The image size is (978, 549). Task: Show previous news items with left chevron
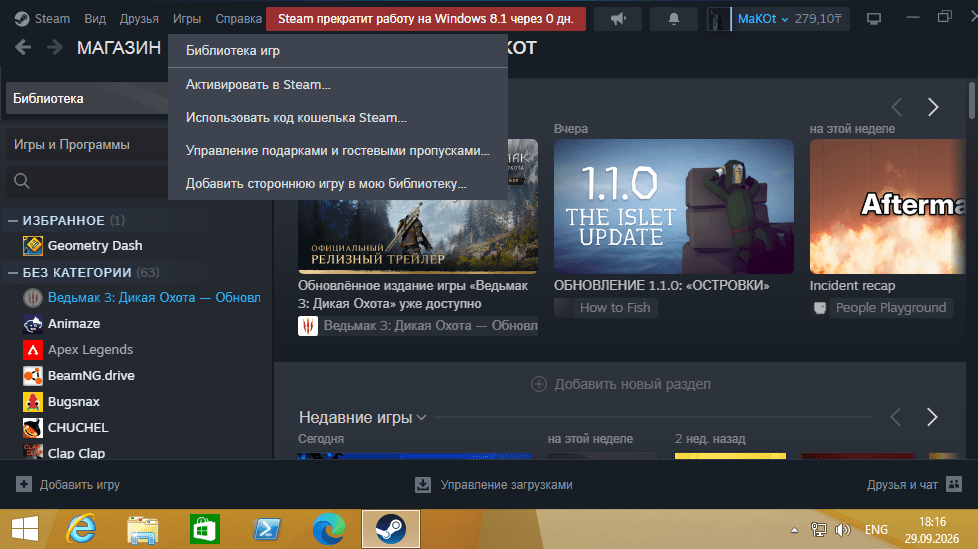coord(897,107)
